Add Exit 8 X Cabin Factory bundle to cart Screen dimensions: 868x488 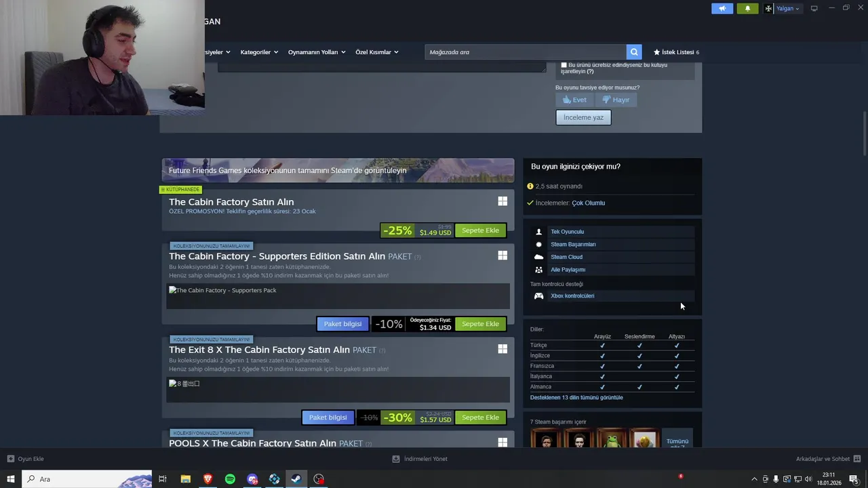click(x=480, y=418)
